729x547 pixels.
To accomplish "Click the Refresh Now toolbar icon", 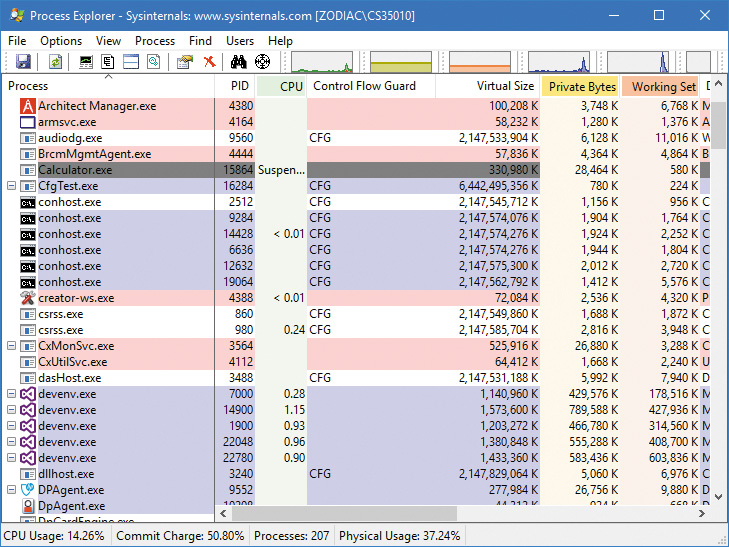I will [55, 62].
